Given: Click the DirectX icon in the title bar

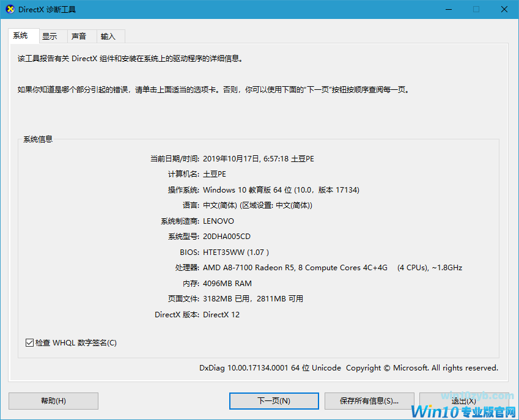Looking at the screenshot, I should 10,9.
